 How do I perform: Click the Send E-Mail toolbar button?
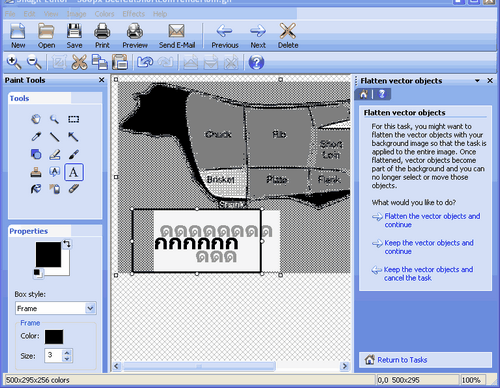[x=177, y=36]
